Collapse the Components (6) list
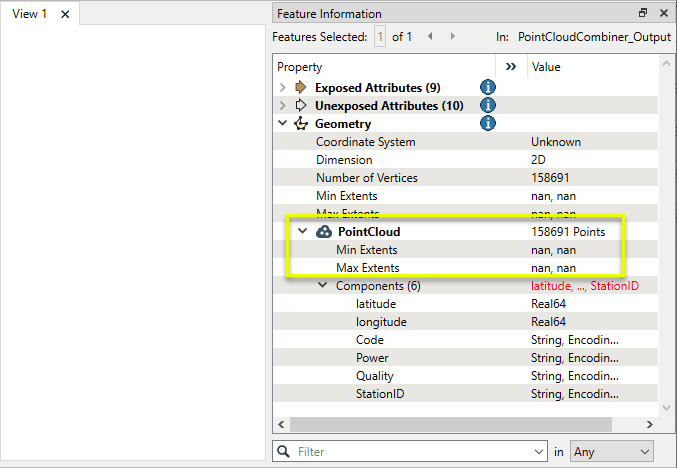Viewport: 677px width, 468px height. coord(323,286)
